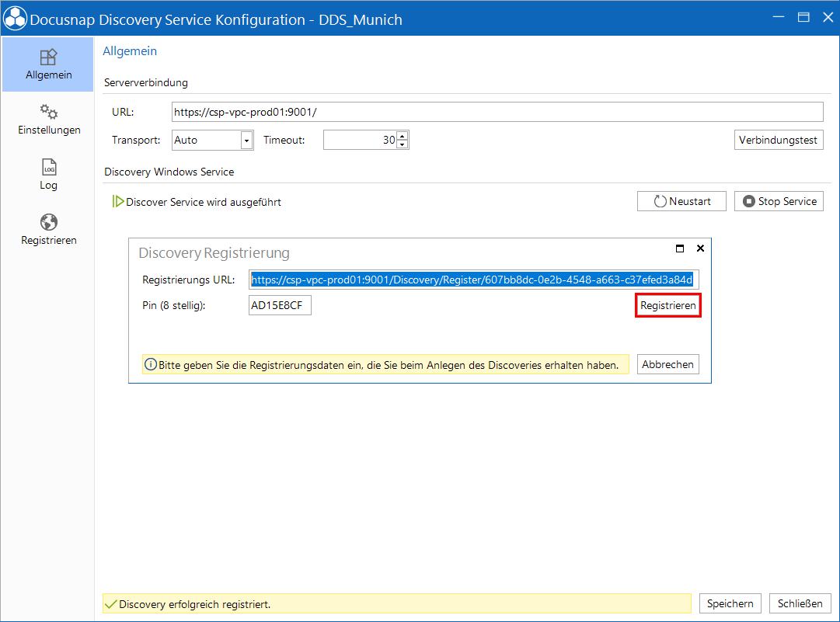Click the info icon in the hint bar

151,365
